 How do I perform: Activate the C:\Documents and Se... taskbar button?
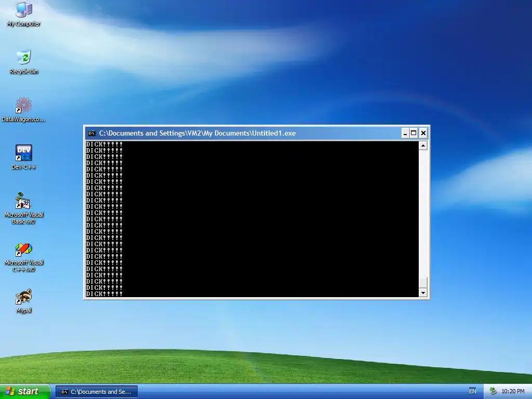point(96,392)
